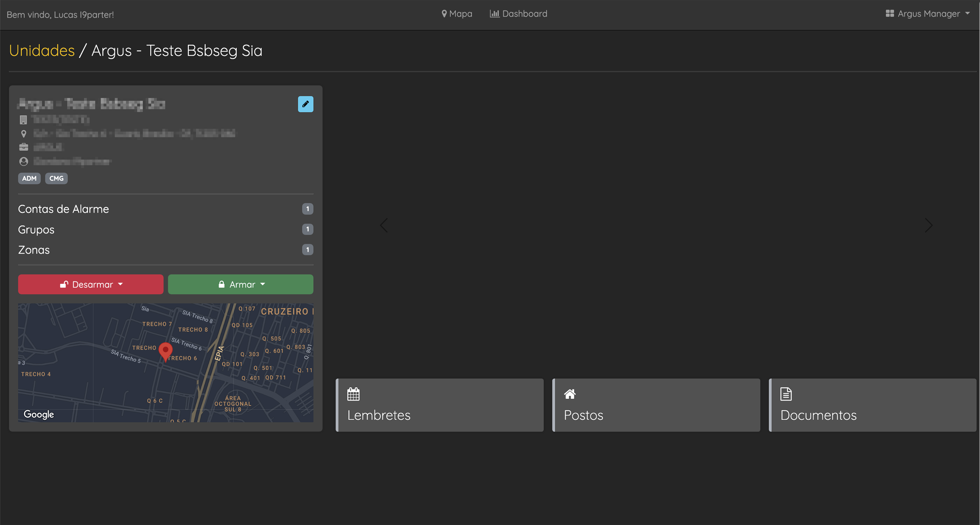Click the document icon in Documentos card
This screenshot has width=980, height=525.
tap(786, 394)
